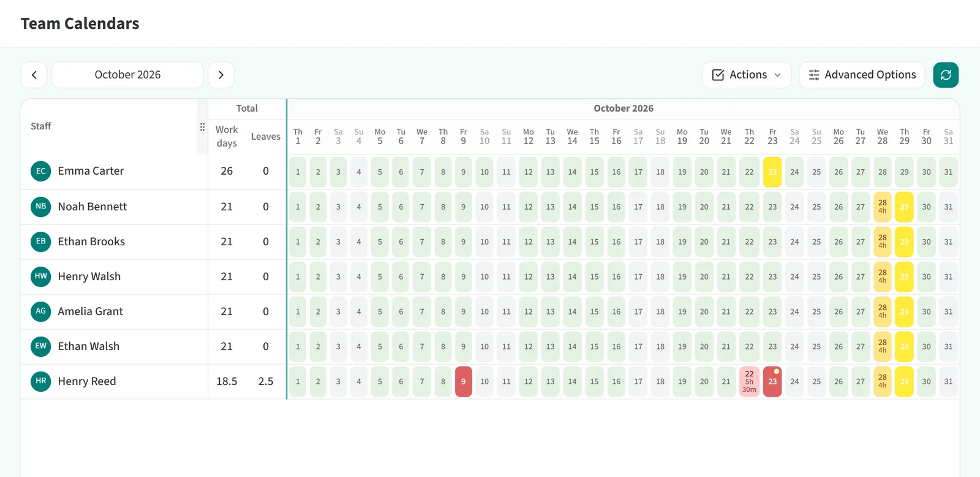Select Henry Reed's red leave on day 9
Image resolution: width=980 pixels, height=477 pixels.
click(464, 381)
